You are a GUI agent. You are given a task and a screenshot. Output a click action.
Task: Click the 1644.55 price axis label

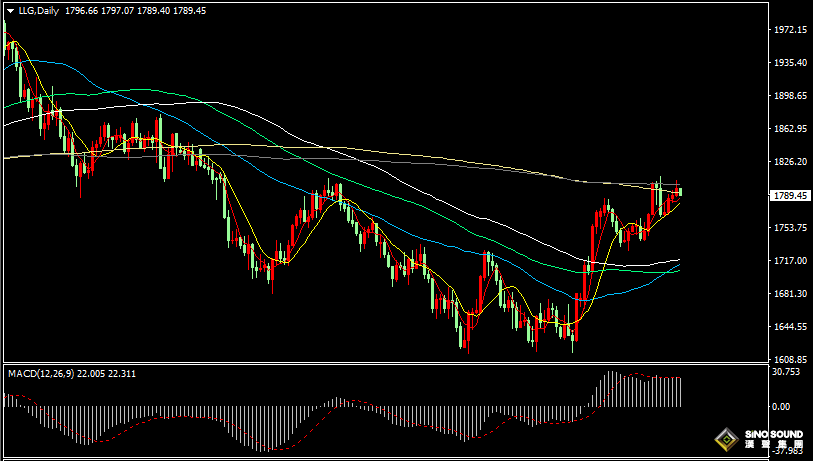[790, 327]
